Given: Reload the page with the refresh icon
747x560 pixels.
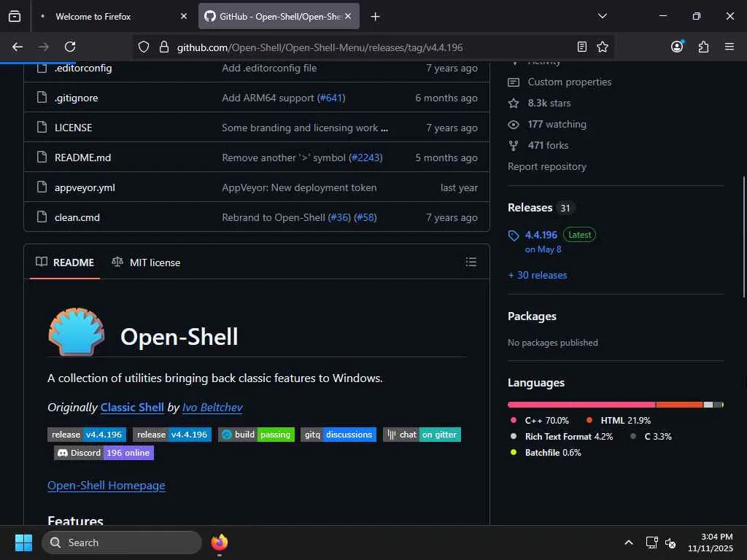Looking at the screenshot, I should click(70, 47).
